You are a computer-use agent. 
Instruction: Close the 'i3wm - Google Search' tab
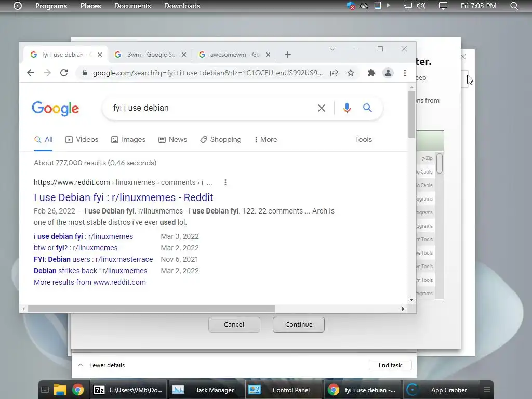(183, 55)
